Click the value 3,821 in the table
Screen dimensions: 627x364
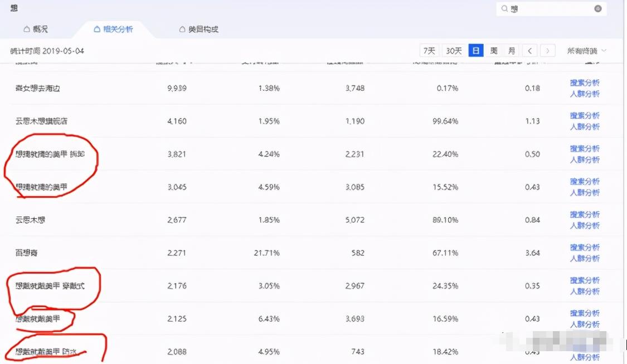(x=177, y=154)
